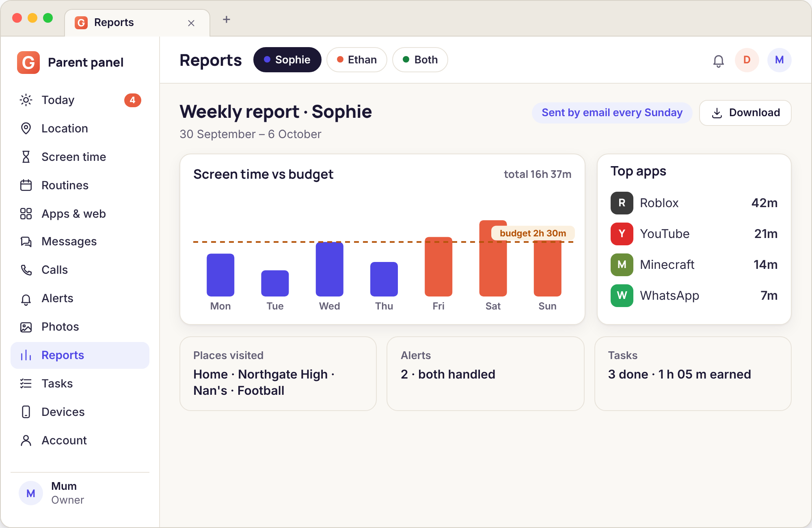Viewport: 812px width, 528px height.
Task: Click the M avatar in header
Action: tap(780, 60)
